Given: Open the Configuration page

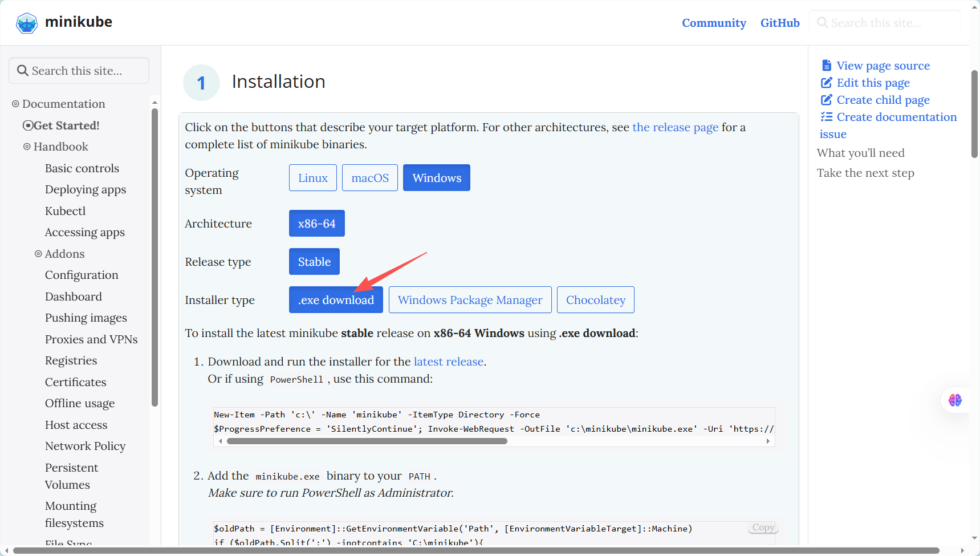Looking at the screenshot, I should (82, 275).
